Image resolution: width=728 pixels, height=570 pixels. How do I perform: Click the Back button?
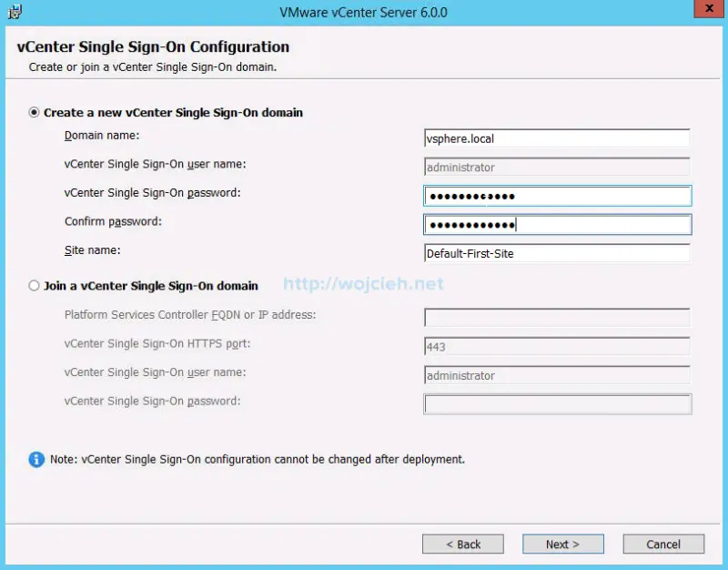tap(463, 544)
